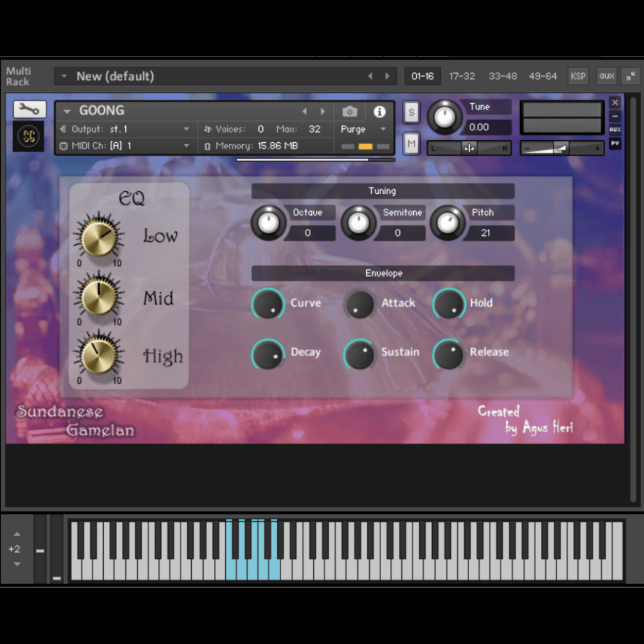Screen dimensions: 644x644
Task: Select the 33-48 rack page
Action: click(x=502, y=76)
